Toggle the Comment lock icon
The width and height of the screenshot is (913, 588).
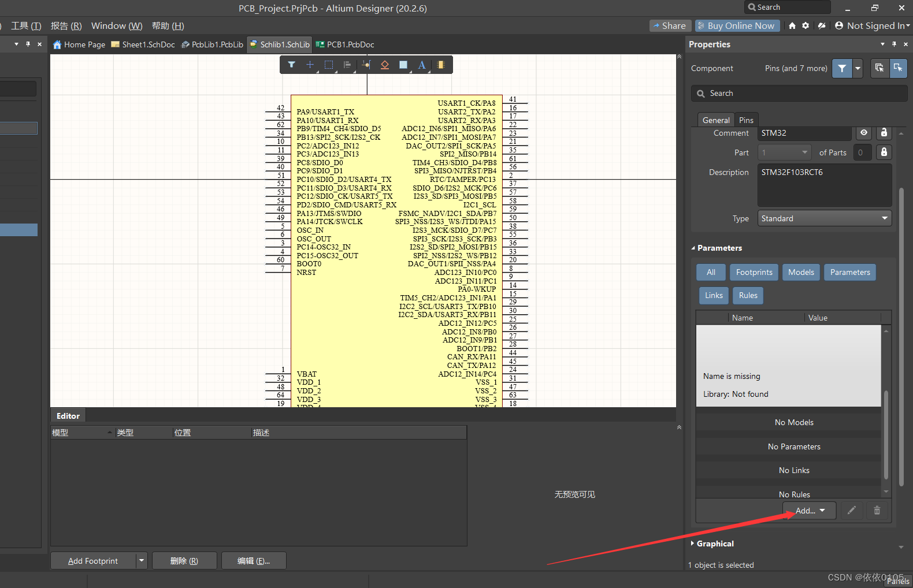(884, 133)
